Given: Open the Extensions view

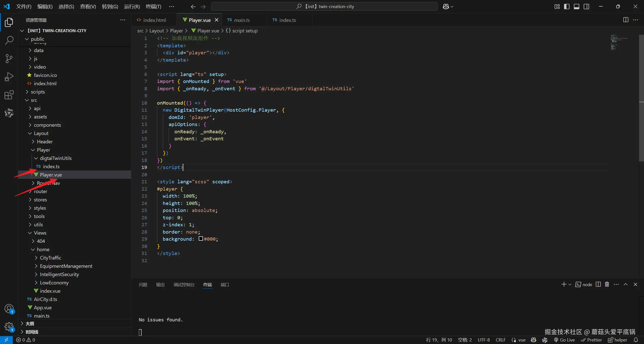Looking at the screenshot, I should pos(9,95).
